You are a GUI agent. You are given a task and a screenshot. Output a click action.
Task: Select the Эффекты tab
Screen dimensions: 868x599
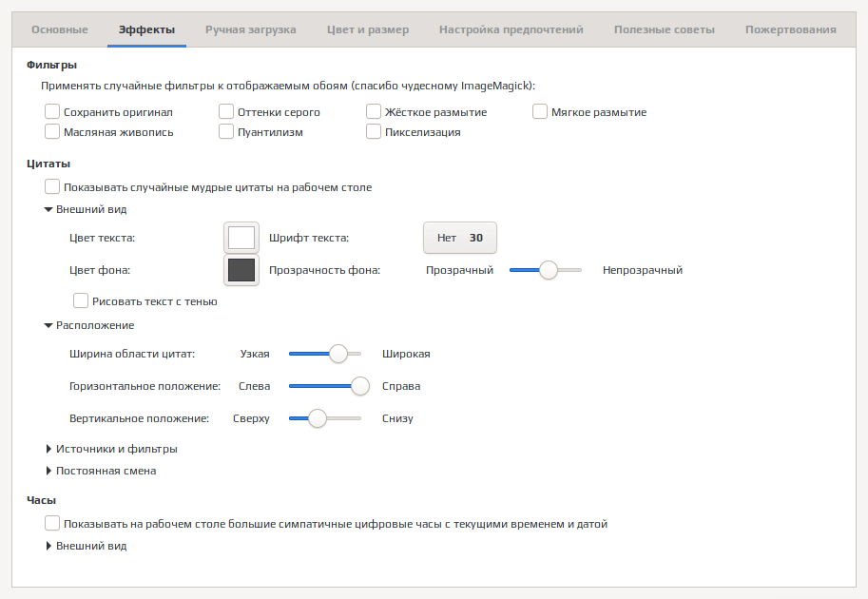(x=146, y=29)
